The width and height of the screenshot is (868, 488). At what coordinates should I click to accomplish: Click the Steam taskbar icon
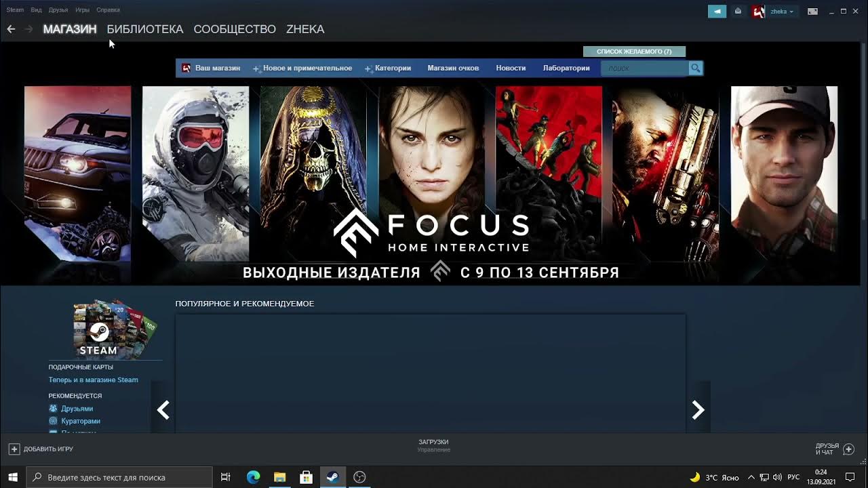pyautogui.click(x=332, y=477)
